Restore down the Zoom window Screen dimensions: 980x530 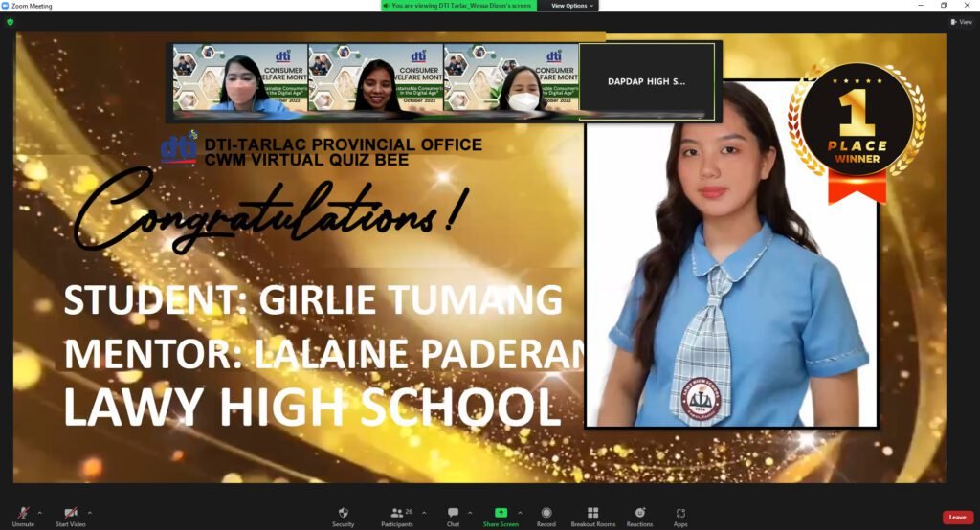pyautogui.click(x=944, y=5)
